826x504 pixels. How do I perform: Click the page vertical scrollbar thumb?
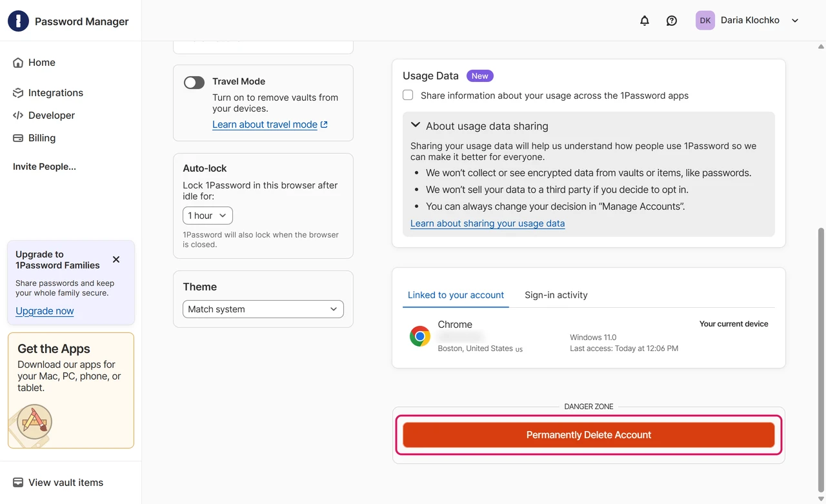(x=821, y=359)
